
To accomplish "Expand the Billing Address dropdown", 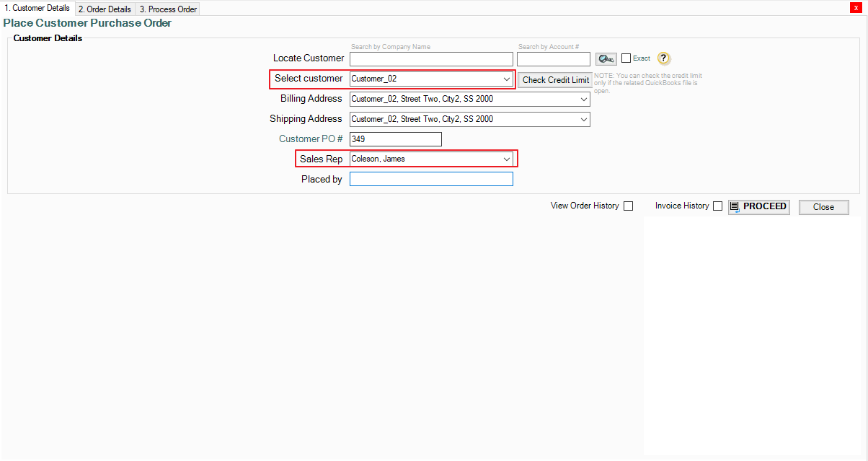I will coord(583,99).
